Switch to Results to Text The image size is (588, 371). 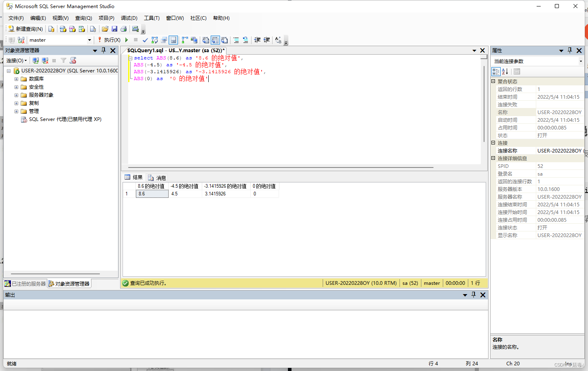[206, 40]
